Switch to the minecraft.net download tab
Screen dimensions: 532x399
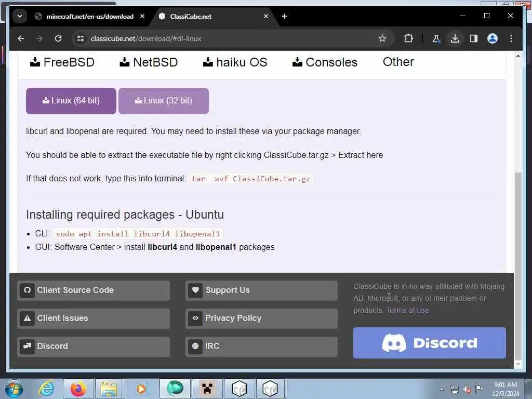tap(90, 16)
